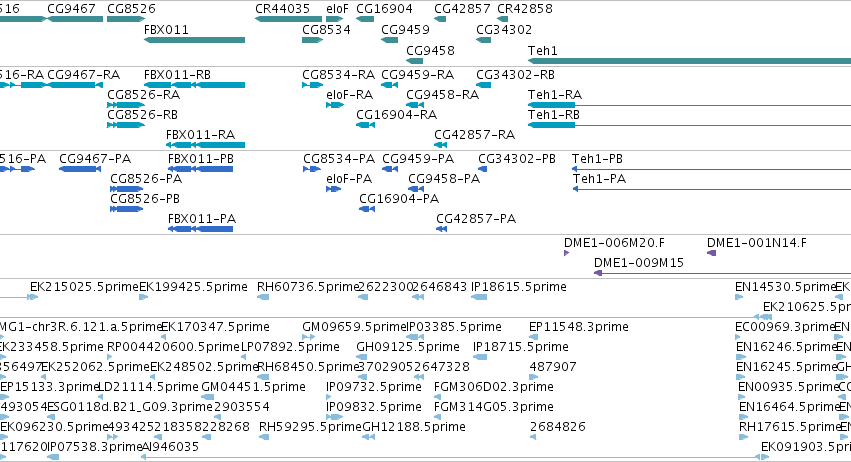This screenshot has width=851, height=462.
Task: Select the FBX011-PB protein feature
Action: [x=200, y=169]
